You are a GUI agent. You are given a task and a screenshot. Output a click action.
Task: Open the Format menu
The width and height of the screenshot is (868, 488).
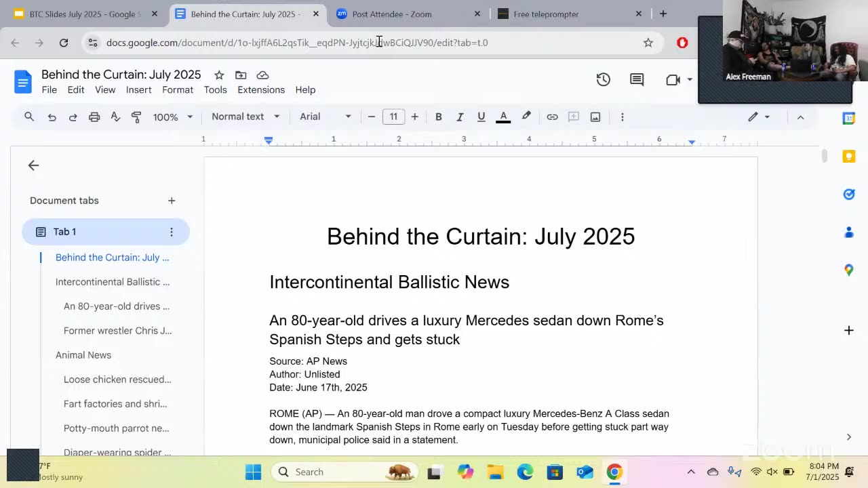click(178, 89)
